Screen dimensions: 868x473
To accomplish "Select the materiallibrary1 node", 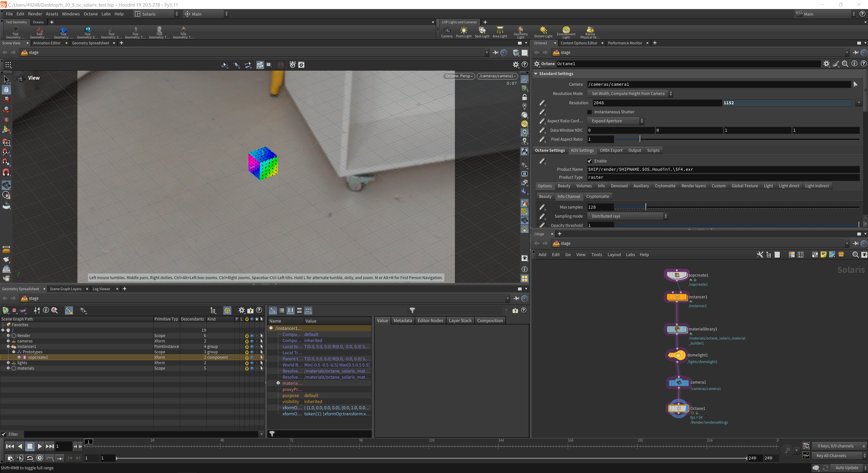I will (677, 329).
